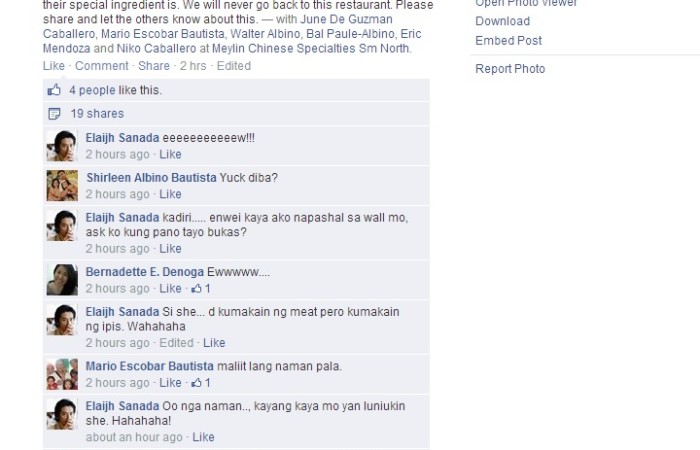
Task: Click the Share link under the post
Action: tap(154, 66)
